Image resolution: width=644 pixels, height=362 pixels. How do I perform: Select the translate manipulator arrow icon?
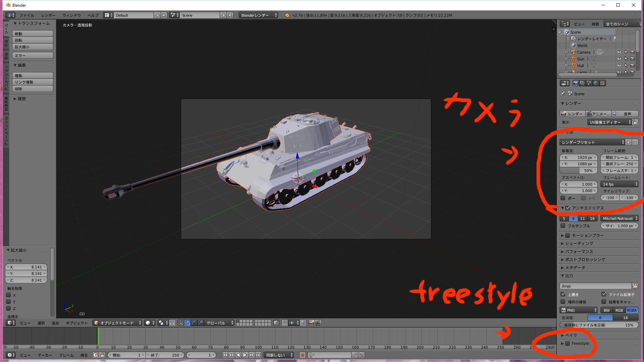pyautogui.click(x=187, y=323)
